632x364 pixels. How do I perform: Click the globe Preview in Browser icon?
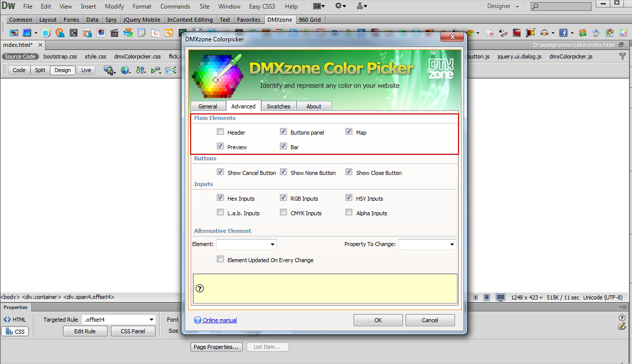(125, 70)
